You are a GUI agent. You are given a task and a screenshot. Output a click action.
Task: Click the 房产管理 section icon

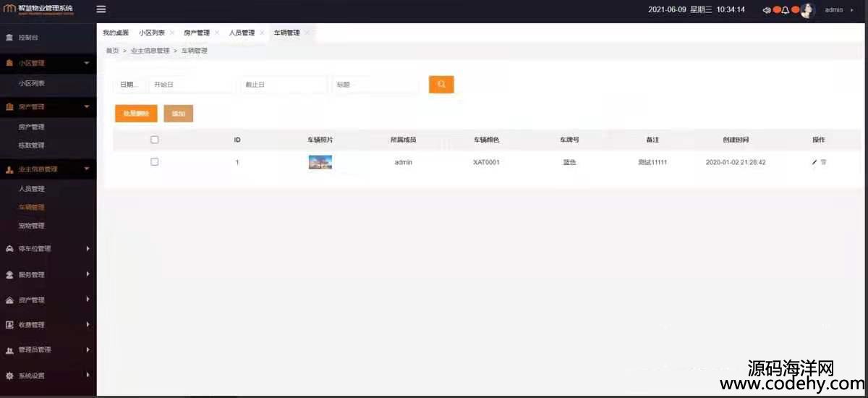point(9,107)
